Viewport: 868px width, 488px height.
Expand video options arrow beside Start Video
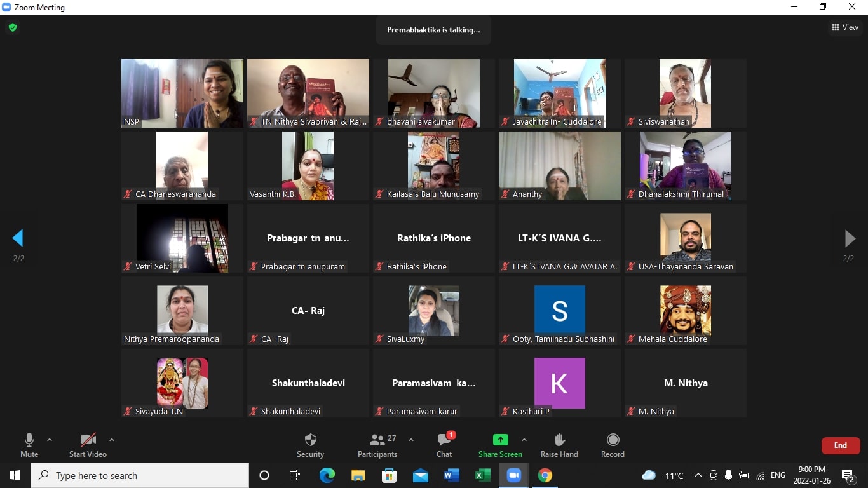(x=112, y=440)
